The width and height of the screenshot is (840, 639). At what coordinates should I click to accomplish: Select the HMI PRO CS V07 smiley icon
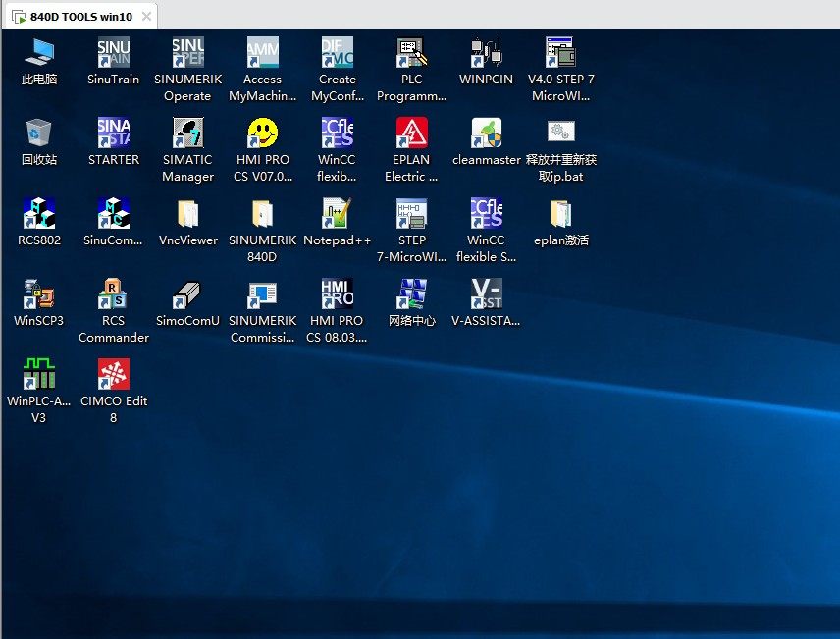coord(262,134)
